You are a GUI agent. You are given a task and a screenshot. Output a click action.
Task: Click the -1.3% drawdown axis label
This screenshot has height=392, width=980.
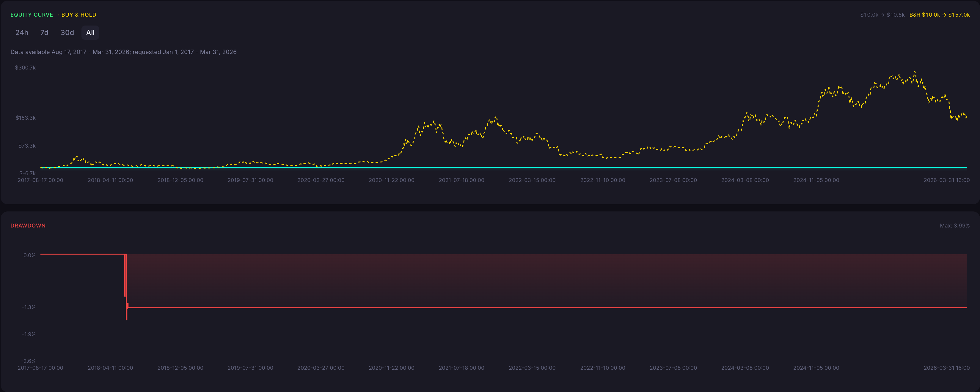click(29, 307)
